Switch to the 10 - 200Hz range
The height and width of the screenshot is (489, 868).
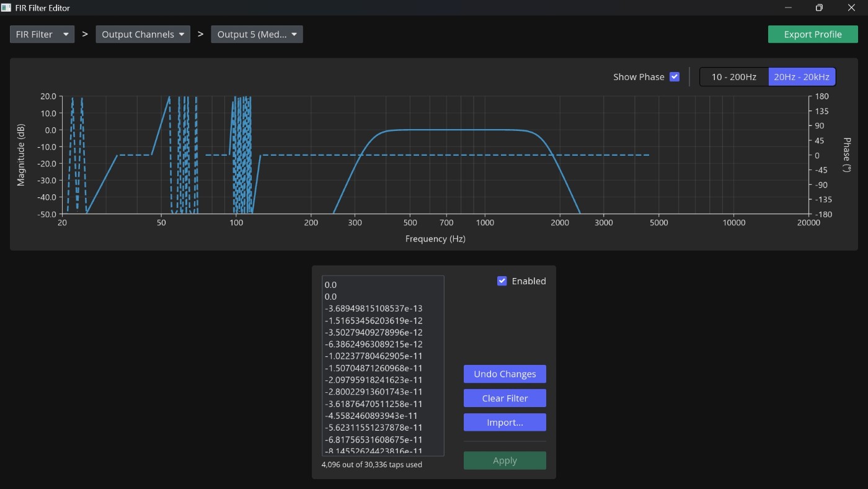(734, 77)
